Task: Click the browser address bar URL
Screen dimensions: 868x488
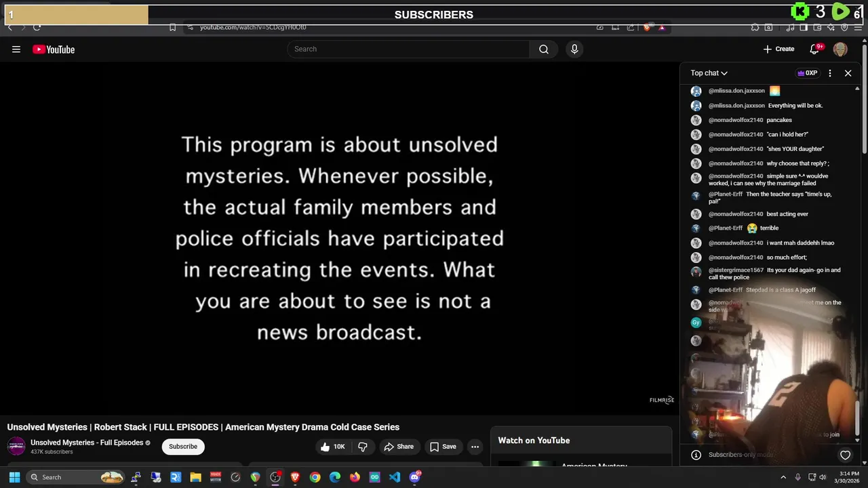Action: coord(253,27)
